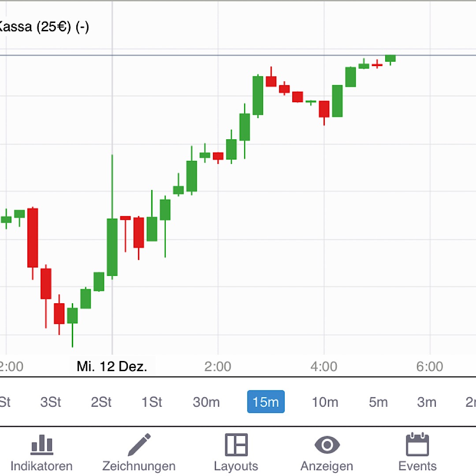
Task: Choose the 1St hourly timeframe
Action: coord(152,402)
